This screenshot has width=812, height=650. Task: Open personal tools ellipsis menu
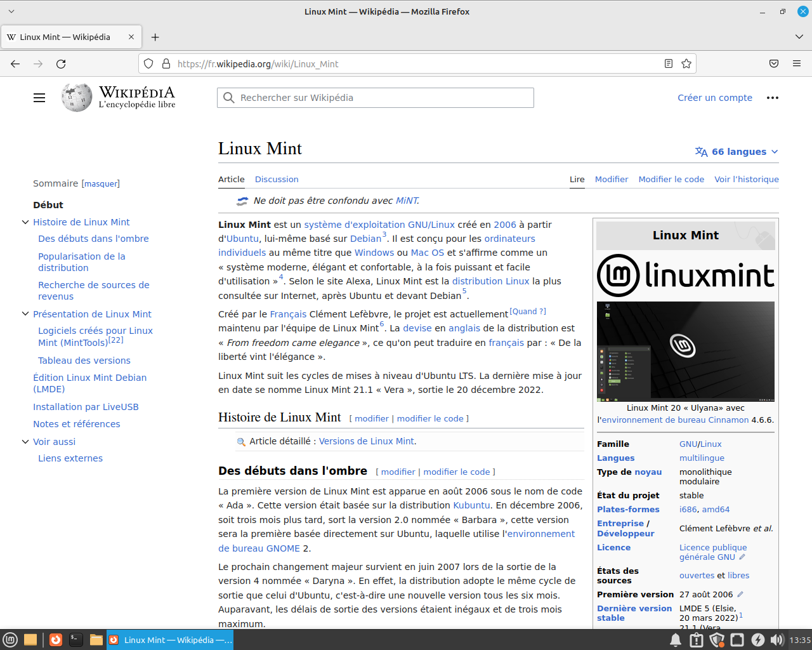coord(773,98)
